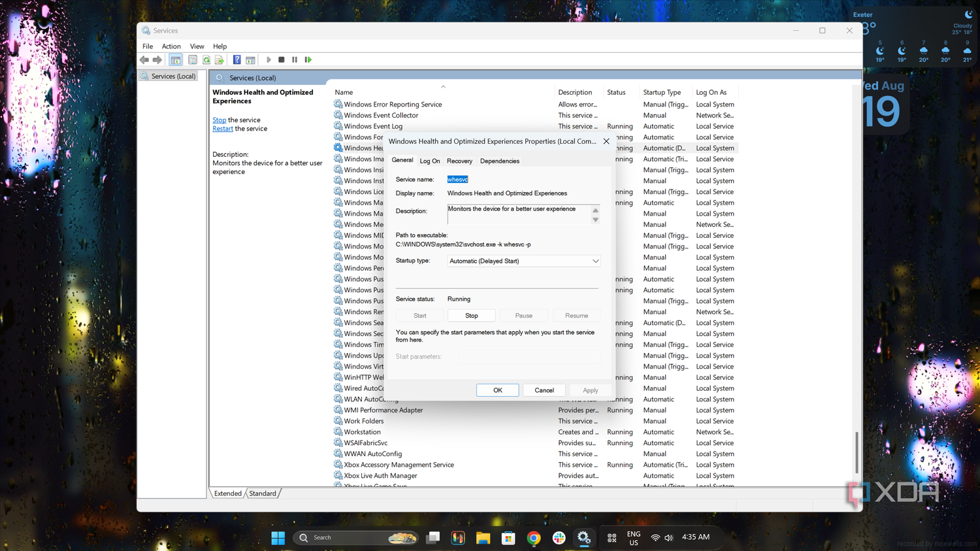Sort by the Log On As column header
Image resolution: width=980 pixels, height=551 pixels.
tap(715, 92)
